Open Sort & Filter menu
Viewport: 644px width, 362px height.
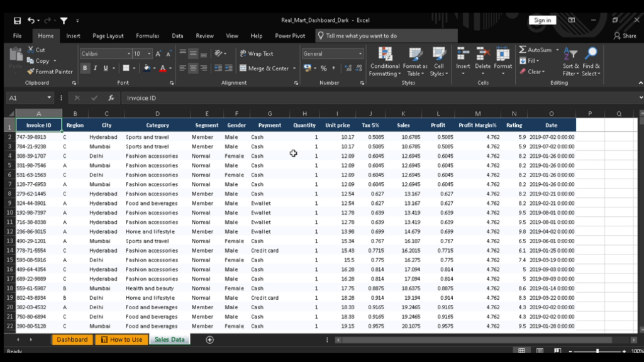pos(570,62)
